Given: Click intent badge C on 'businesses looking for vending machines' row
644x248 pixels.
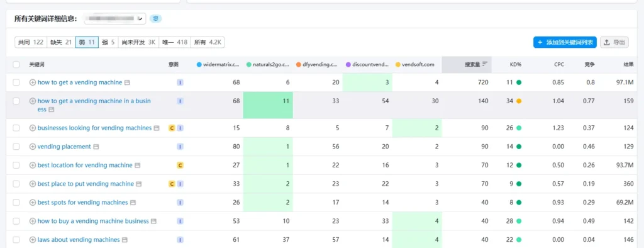Looking at the screenshot, I should (x=172, y=128).
